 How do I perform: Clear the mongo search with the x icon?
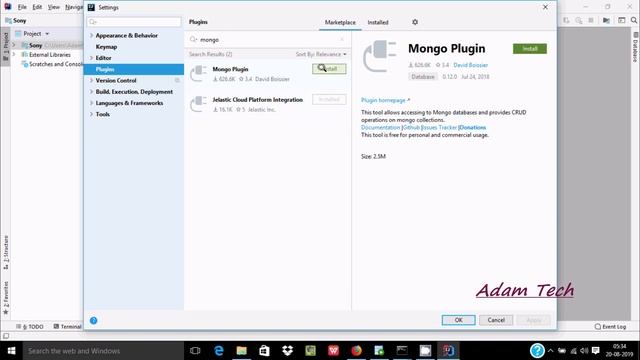click(342, 40)
